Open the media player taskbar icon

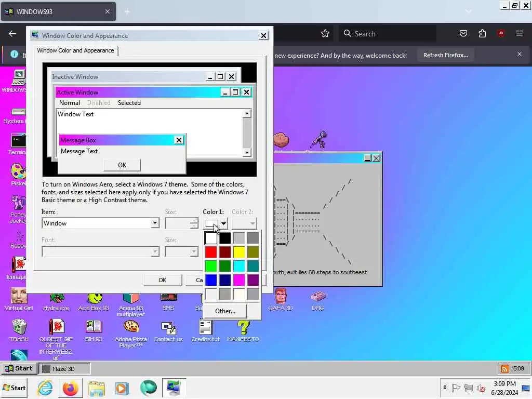coord(122,388)
